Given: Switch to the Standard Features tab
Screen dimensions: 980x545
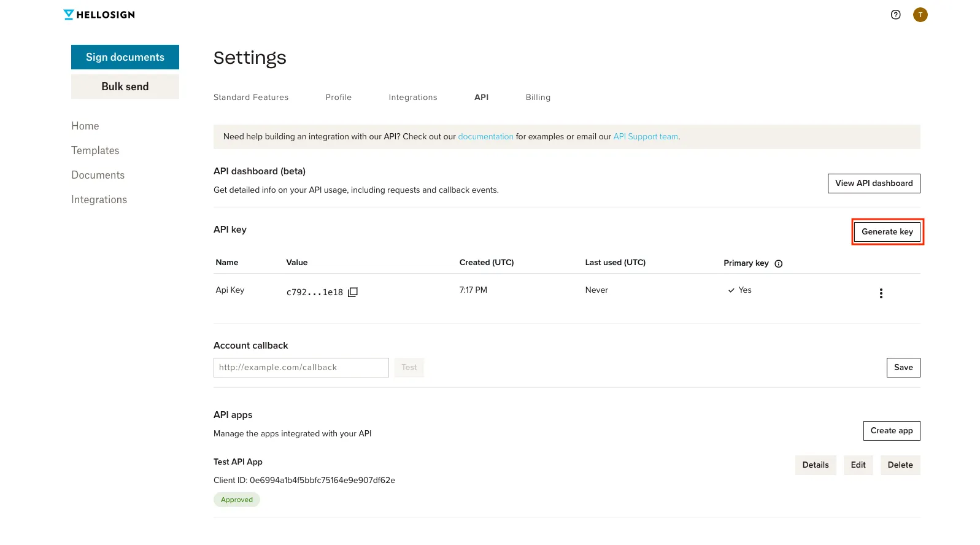Looking at the screenshot, I should [251, 97].
